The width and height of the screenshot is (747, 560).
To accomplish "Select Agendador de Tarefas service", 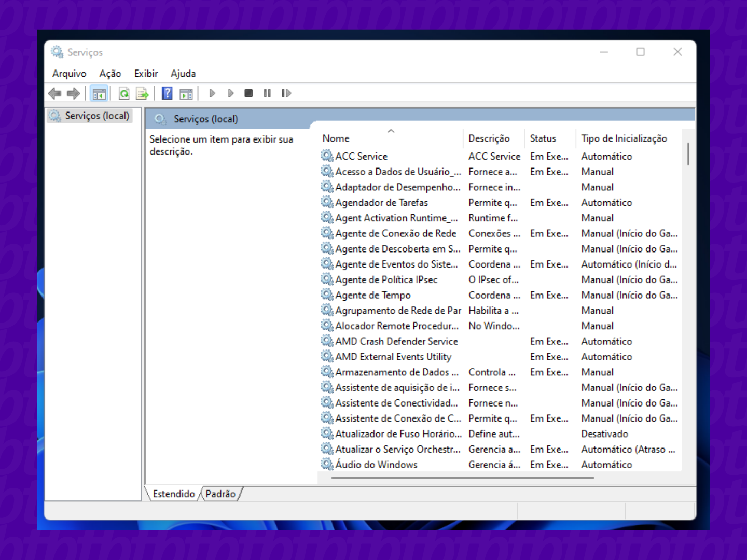I will tap(381, 203).
